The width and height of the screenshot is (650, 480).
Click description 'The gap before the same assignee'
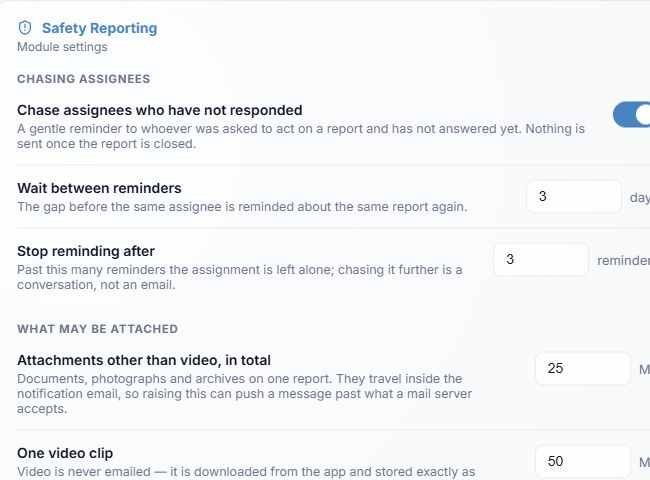coord(242,207)
